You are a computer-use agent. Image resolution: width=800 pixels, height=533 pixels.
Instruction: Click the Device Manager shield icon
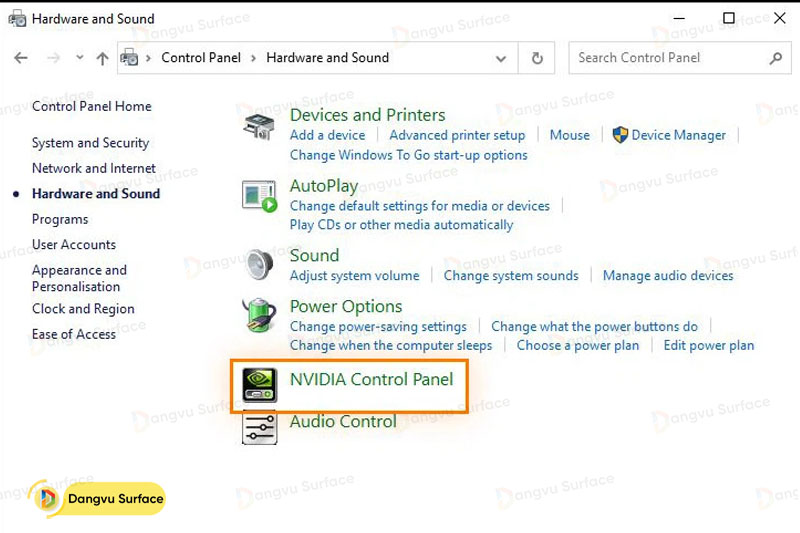tap(620, 135)
